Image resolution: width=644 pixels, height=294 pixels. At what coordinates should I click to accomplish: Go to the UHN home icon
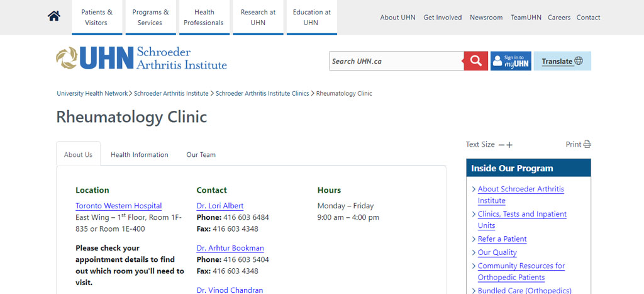54,16
